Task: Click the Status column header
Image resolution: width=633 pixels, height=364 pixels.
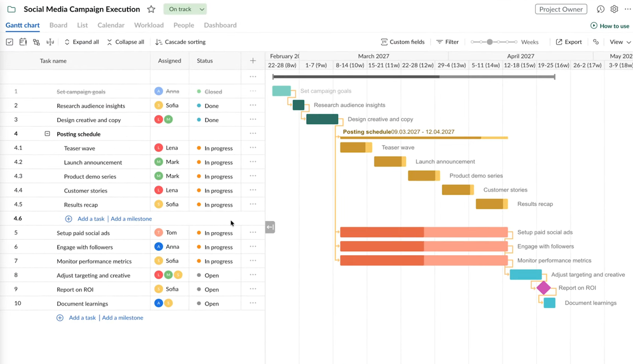Action: pyautogui.click(x=205, y=61)
